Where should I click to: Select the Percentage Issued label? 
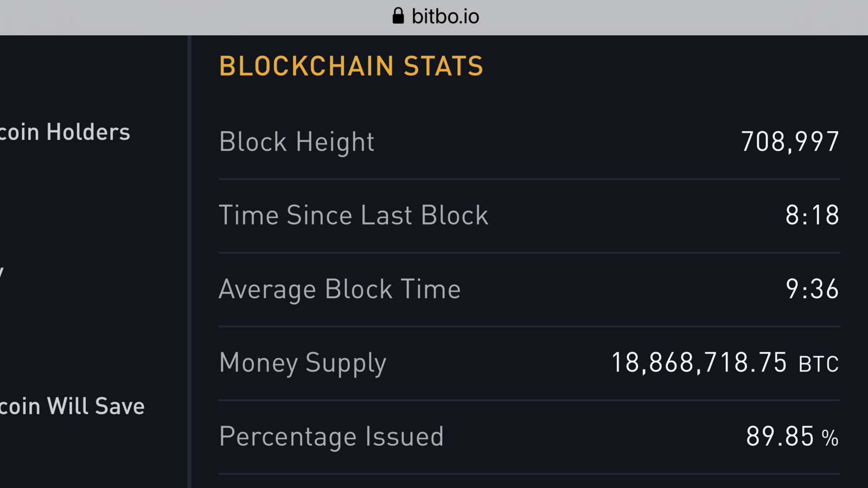click(331, 437)
